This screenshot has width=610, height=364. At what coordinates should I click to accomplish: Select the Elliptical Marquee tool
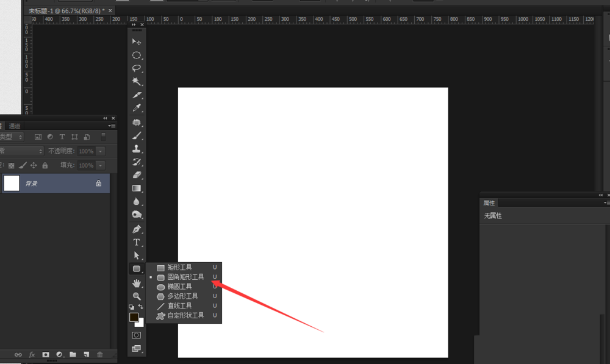pos(137,55)
